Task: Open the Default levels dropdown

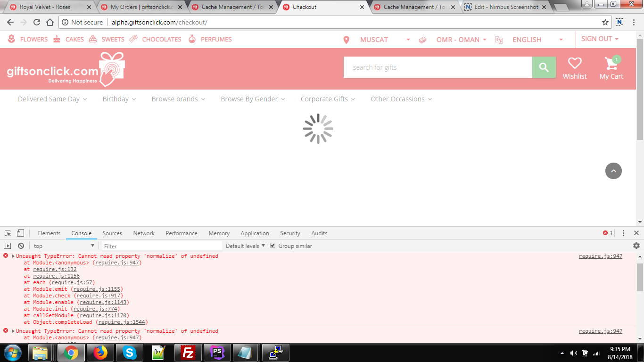Action: [245, 246]
